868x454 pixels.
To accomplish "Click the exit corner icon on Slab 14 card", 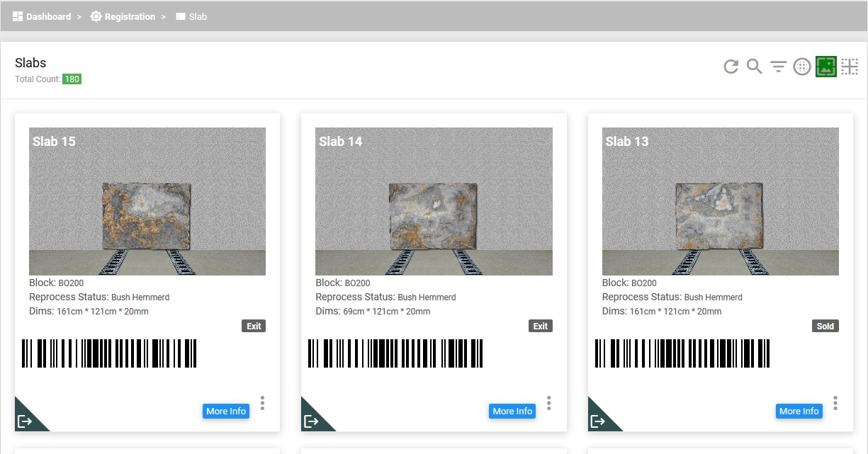I will 312,421.
